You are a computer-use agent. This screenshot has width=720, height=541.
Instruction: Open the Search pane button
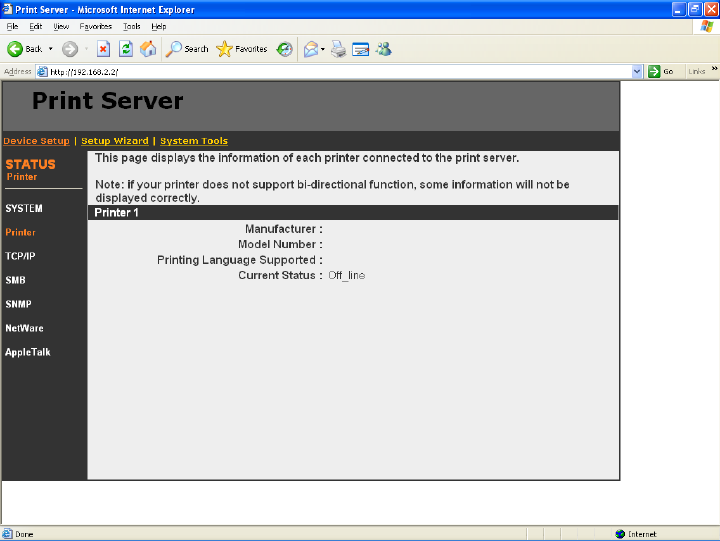187,49
